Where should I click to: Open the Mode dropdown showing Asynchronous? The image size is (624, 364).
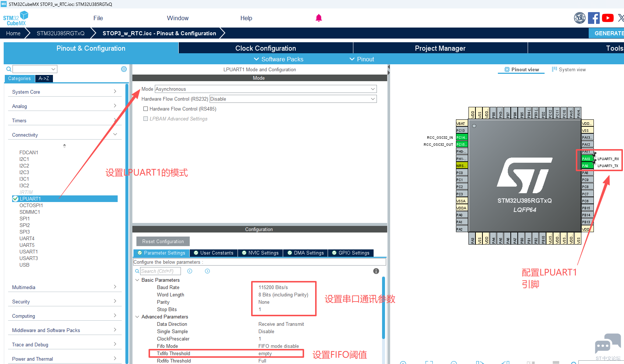(265, 89)
